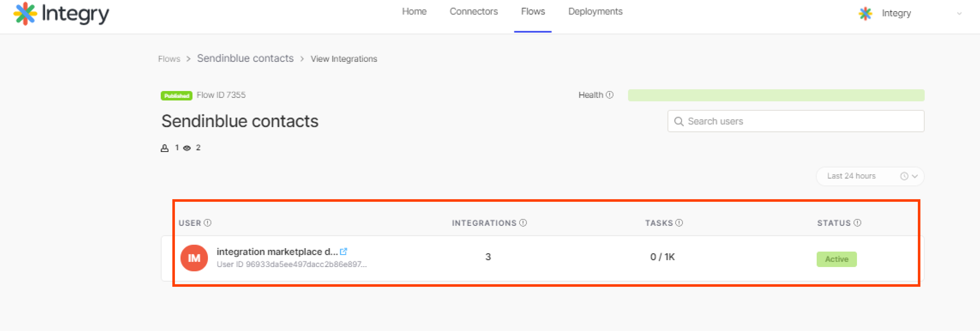Select the Flows tab
Image resolution: width=980 pixels, height=331 pixels.
coord(533,11)
